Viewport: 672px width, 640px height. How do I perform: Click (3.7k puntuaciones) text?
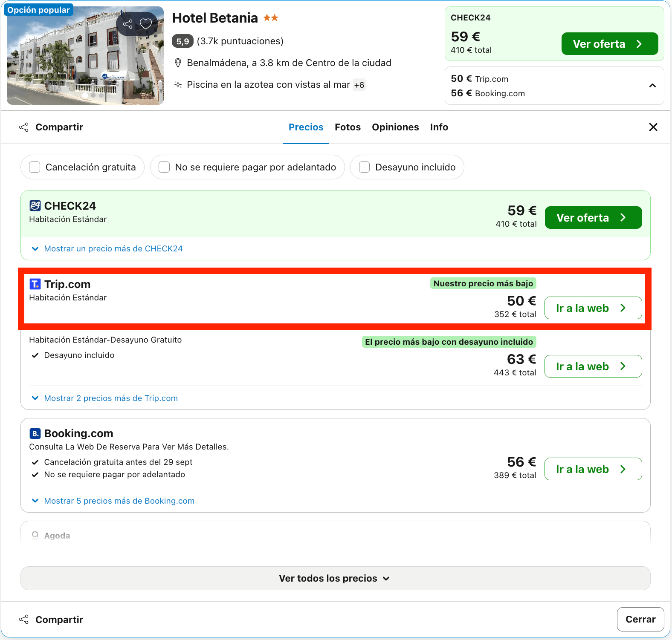pos(240,41)
